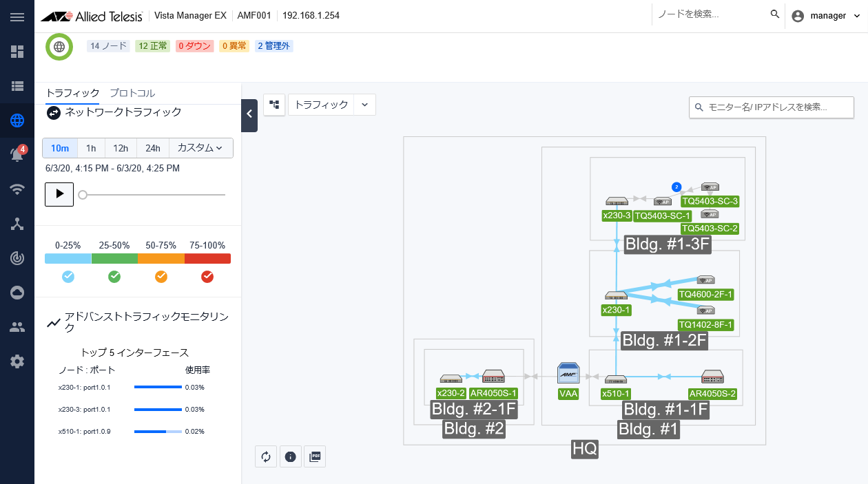Open the hamburger main menu
Image resolution: width=868 pixels, height=484 pixels.
click(17, 17)
